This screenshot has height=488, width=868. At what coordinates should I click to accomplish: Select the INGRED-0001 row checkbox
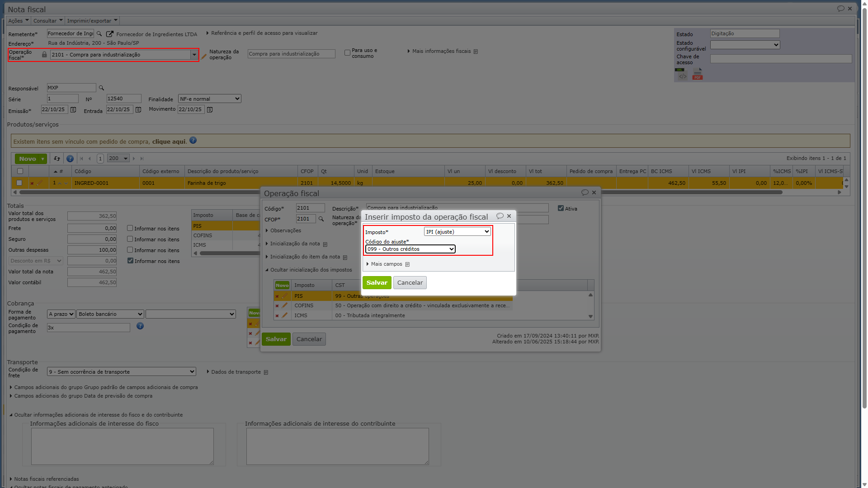[19, 183]
